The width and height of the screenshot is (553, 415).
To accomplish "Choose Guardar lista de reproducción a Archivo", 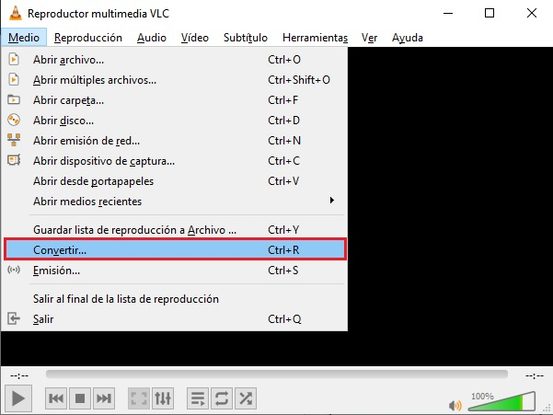I will point(174,230).
